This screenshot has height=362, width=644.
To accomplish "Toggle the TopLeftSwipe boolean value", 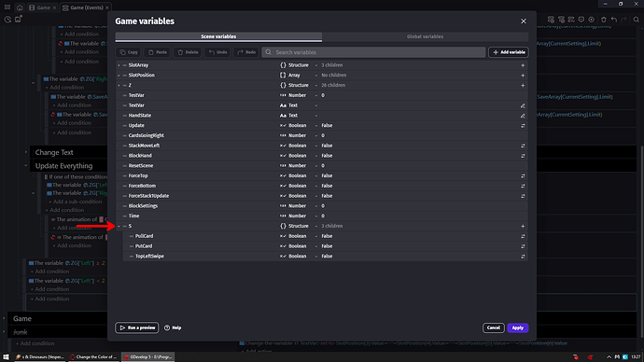I will pyautogui.click(x=523, y=257).
